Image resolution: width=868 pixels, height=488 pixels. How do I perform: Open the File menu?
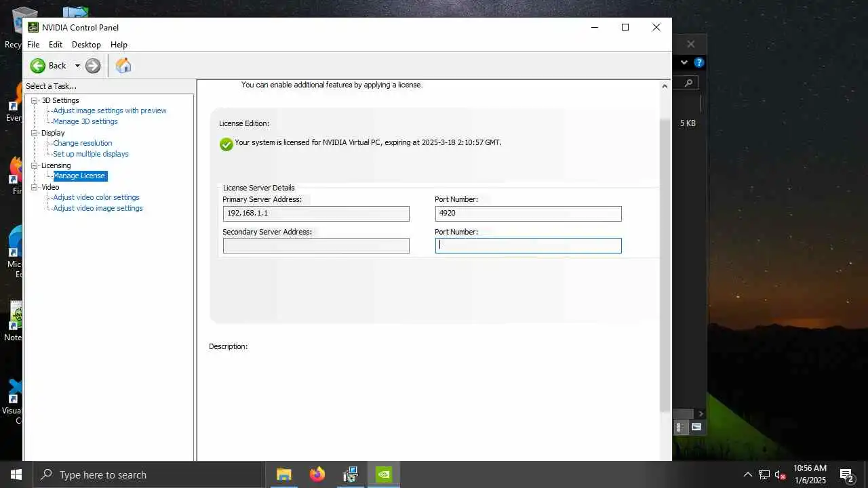pyautogui.click(x=33, y=45)
